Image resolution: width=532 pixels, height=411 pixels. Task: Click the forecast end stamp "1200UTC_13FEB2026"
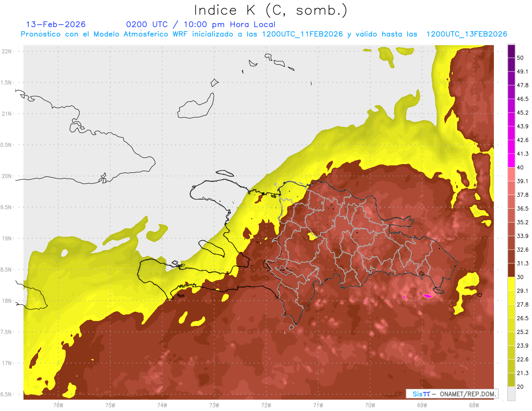click(x=466, y=34)
